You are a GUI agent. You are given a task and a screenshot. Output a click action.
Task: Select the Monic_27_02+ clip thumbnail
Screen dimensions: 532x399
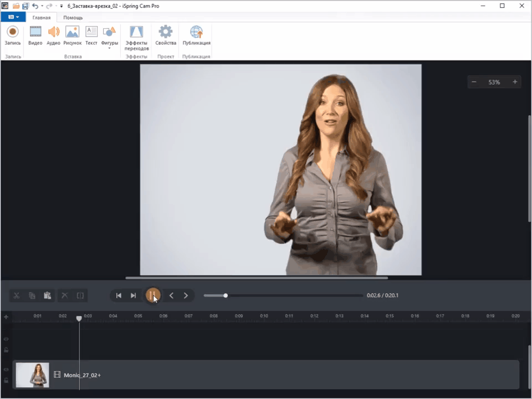[32, 375]
